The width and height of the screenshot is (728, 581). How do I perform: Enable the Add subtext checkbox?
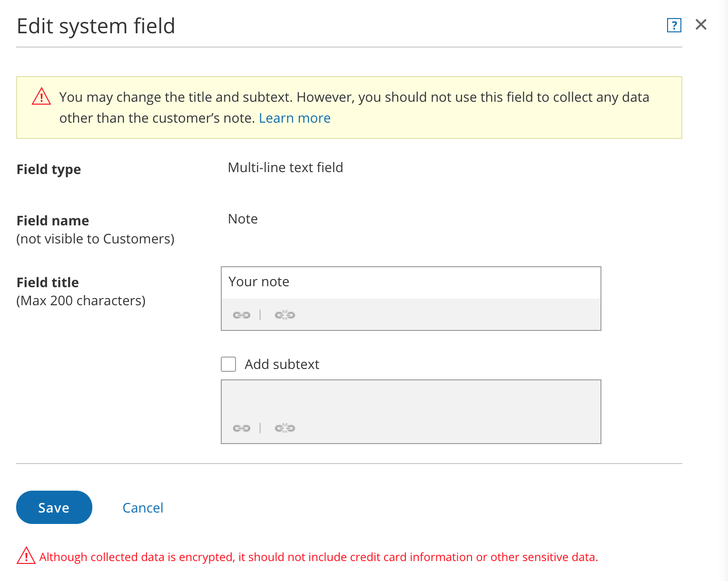(x=228, y=364)
